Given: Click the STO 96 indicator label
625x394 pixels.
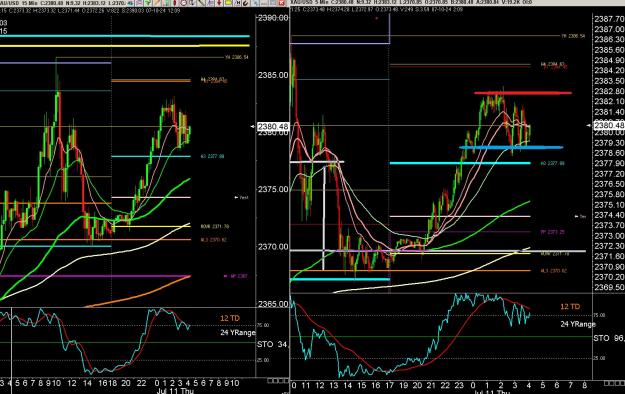Looking at the screenshot, I should (x=609, y=338).
